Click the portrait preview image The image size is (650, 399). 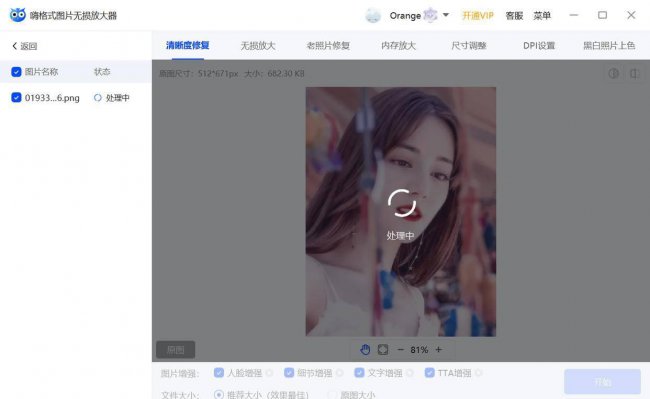[x=400, y=211]
